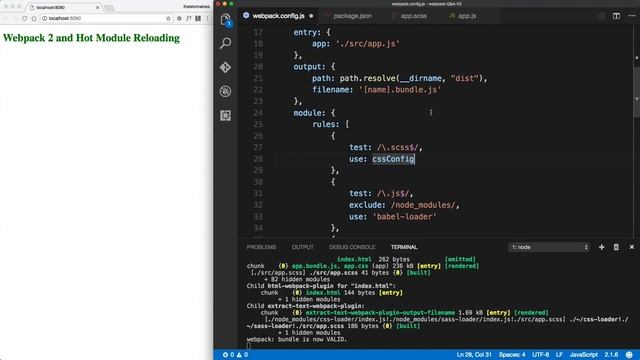Click the 2.1.6 version status item
640x360 pixels.
(611, 355)
